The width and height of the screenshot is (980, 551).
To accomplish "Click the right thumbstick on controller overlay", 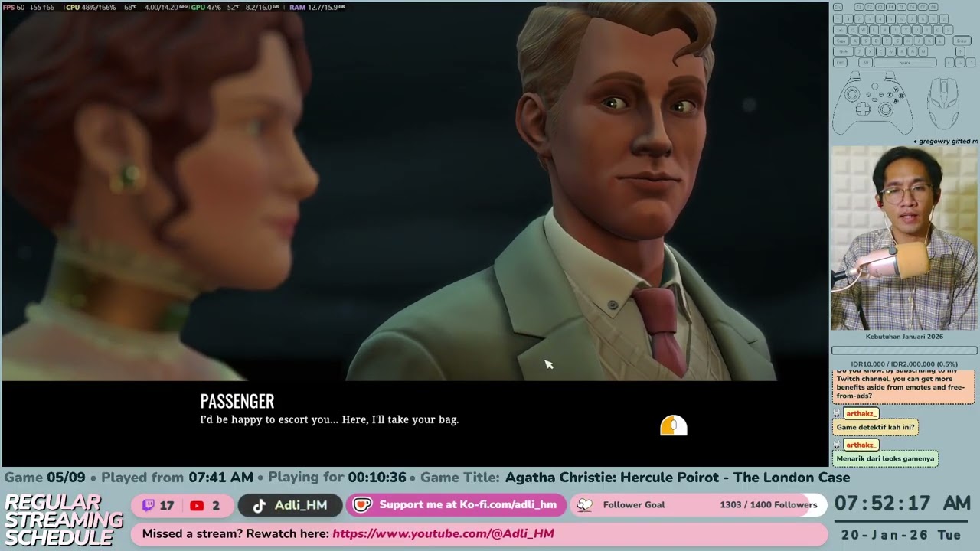I will click(x=885, y=109).
